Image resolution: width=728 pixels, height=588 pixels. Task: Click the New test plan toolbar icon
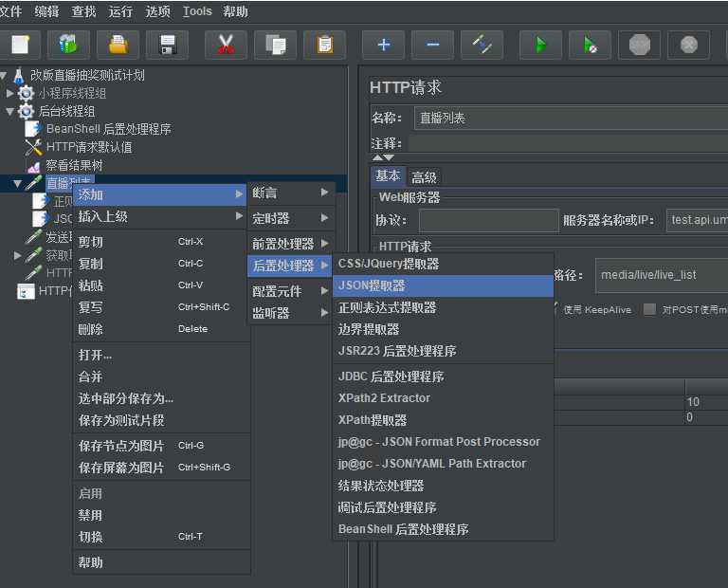(20, 46)
